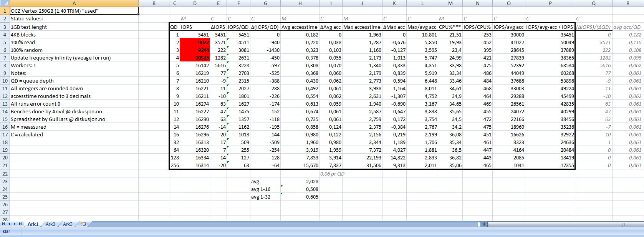Click the IOPS value 16334
The image size is (644, 237).
tap(195, 157)
